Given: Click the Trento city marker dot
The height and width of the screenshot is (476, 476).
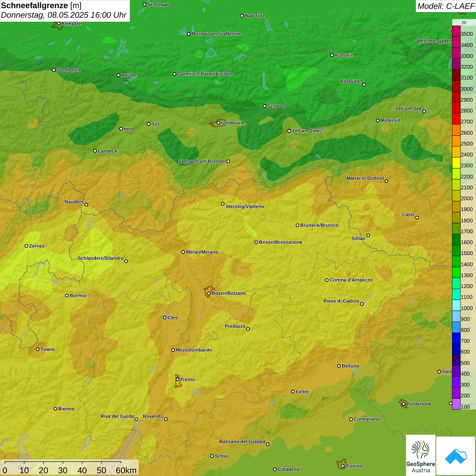Looking at the screenshot, I should tap(177, 379).
